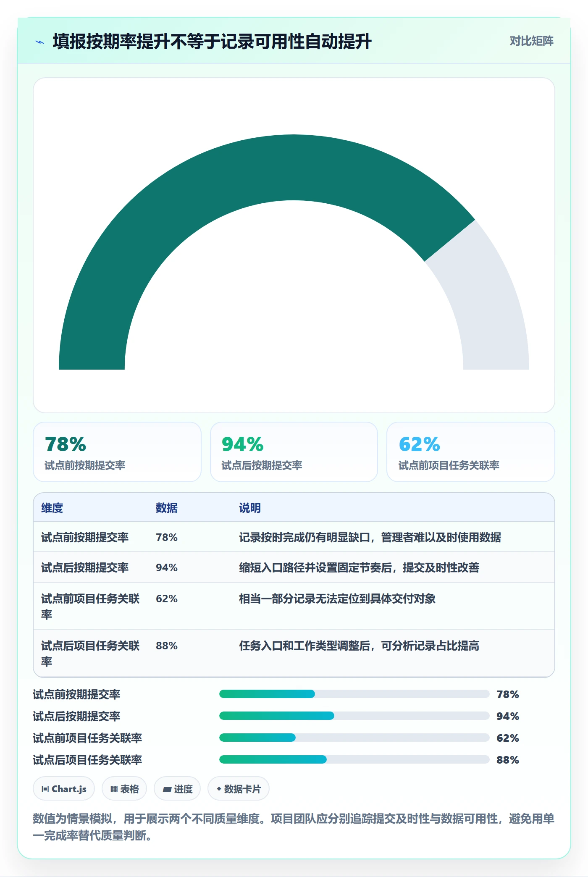Image resolution: width=588 pixels, height=877 pixels.
Task: Click the 对比矩阵 label in the header
Action: pos(531,41)
